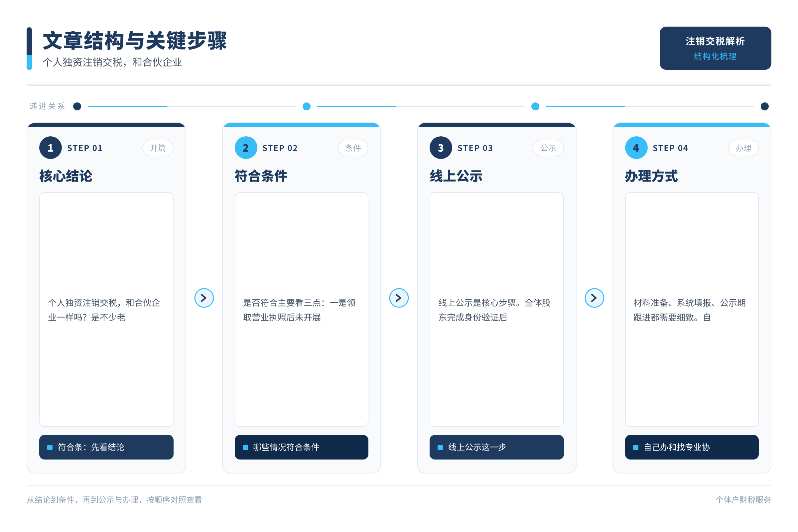
Task: Click the 公示 tag pill
Action: (548, 148)
